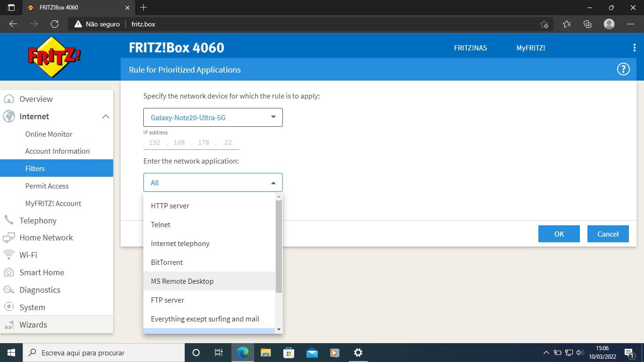The image size is (644, 362).
Task: Open MyFRITZ! link in header
Action: pyautogui.click(x=531, y=48)
